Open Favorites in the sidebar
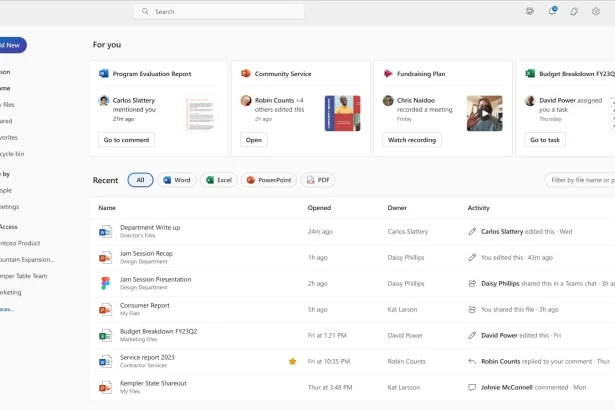This screenshot has height=410, width=615. (x=9, y=137)
